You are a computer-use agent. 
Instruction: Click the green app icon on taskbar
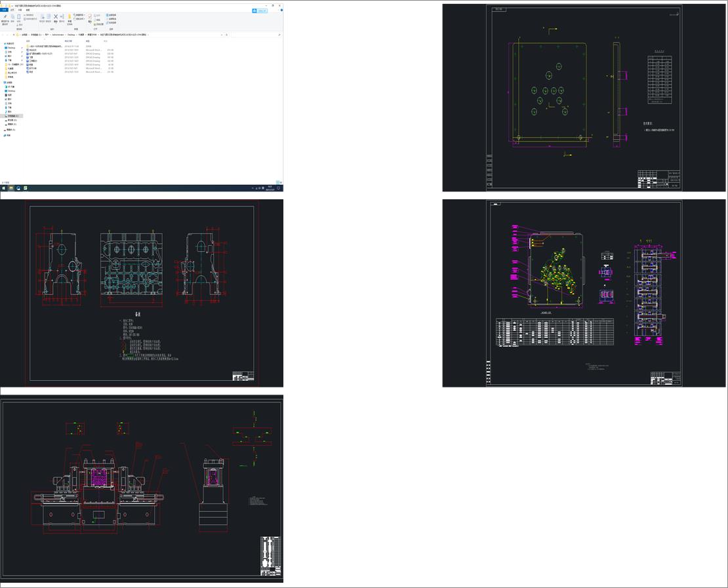pos(26,188)
